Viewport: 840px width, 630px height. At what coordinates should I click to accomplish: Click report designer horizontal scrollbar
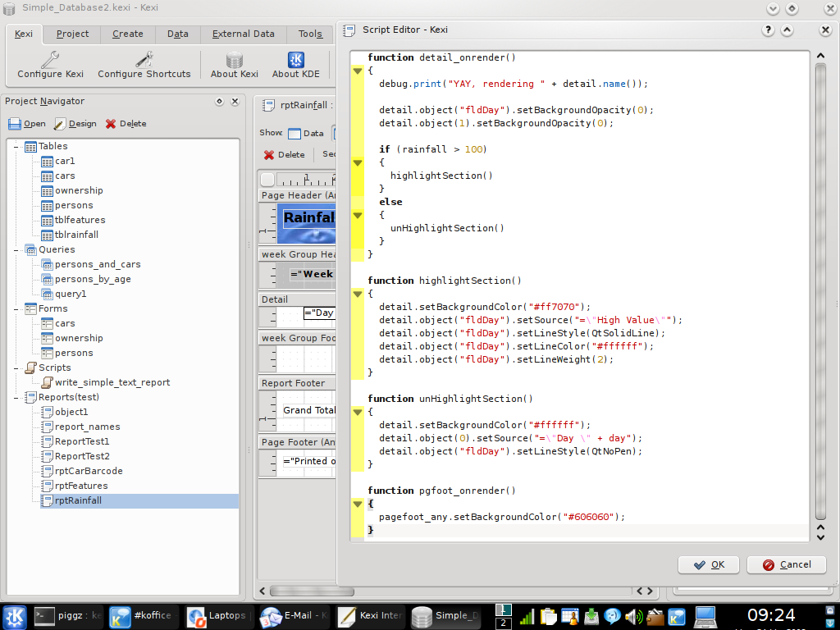click(313, 591)
